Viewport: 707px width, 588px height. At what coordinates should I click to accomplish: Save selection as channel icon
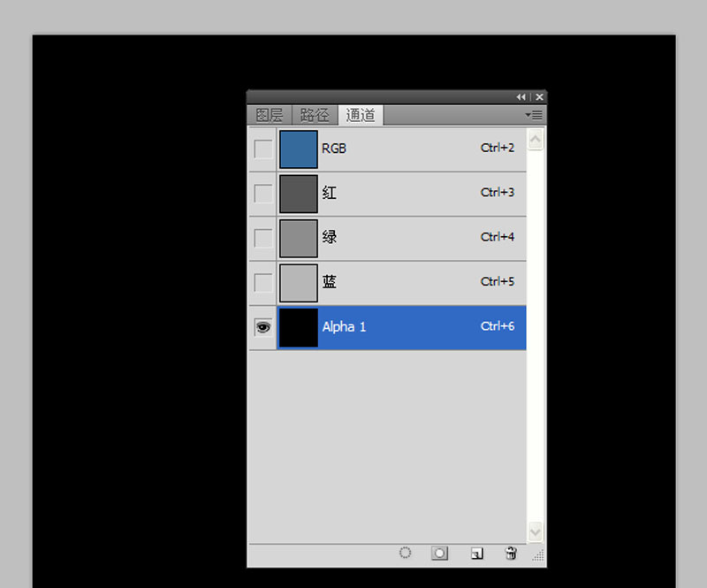439,554
